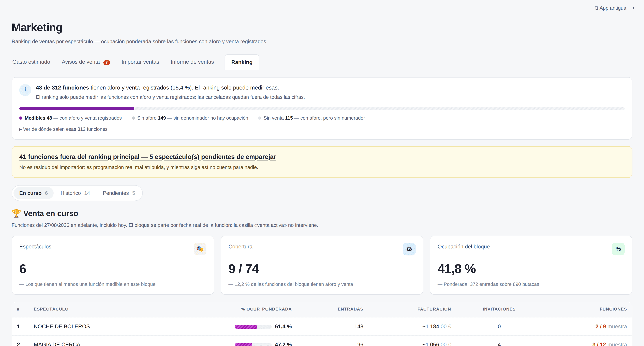Viewport: 644px width, 346px height.
Task: Click the trophy icon by Venta en curso
Action: pyautogui.click(x=16, y=213)
